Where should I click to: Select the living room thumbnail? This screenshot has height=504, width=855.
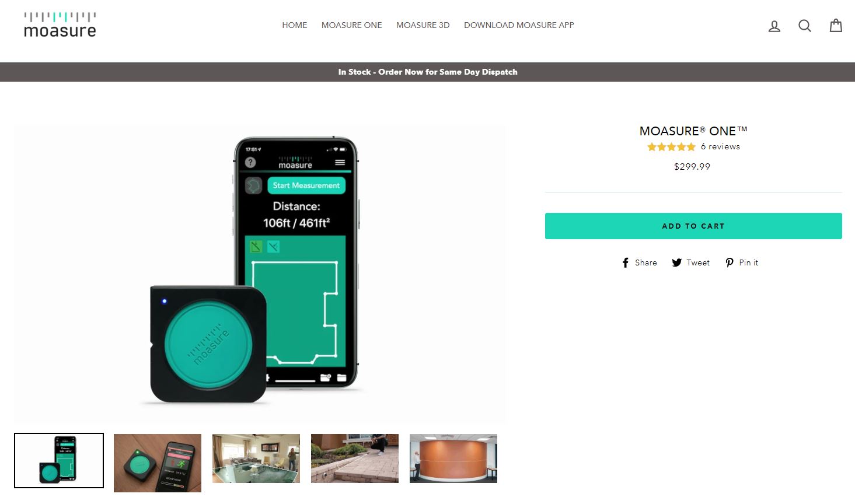click(x=256, y=459)
